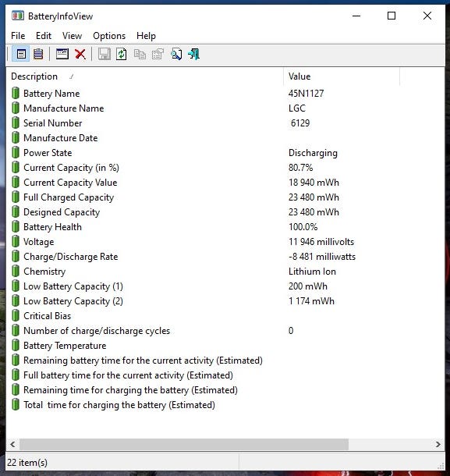Click the Find magnifier toolbar icon

pyautogui.click(x=176, y=55)
